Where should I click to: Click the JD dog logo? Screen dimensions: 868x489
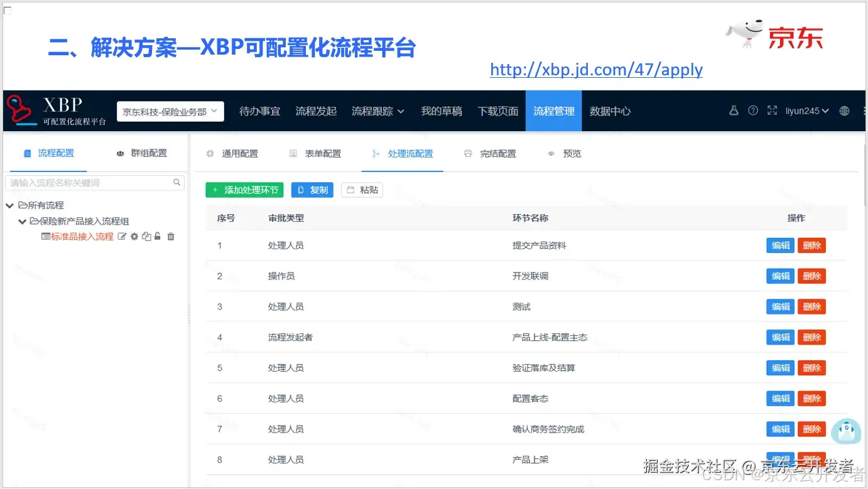746,35
